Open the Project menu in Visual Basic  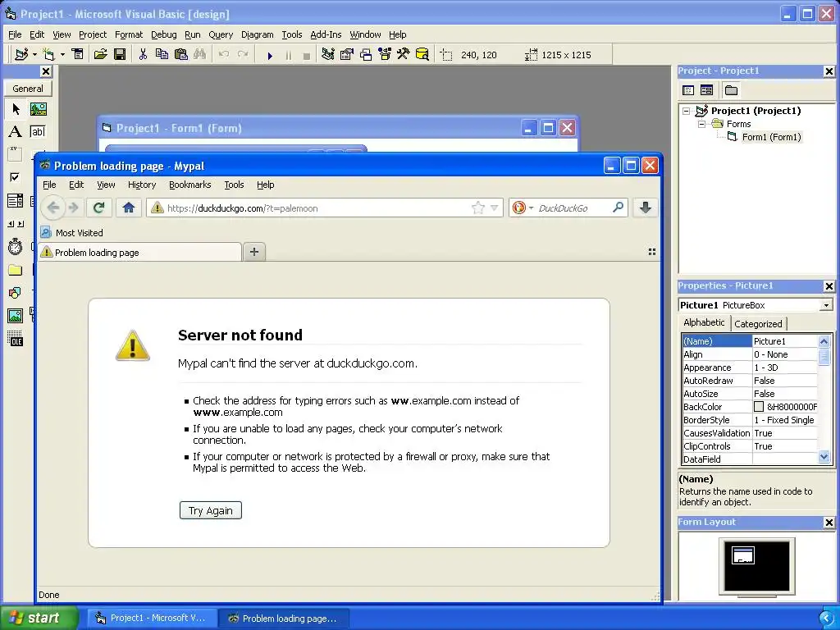[x=93, y=34]
